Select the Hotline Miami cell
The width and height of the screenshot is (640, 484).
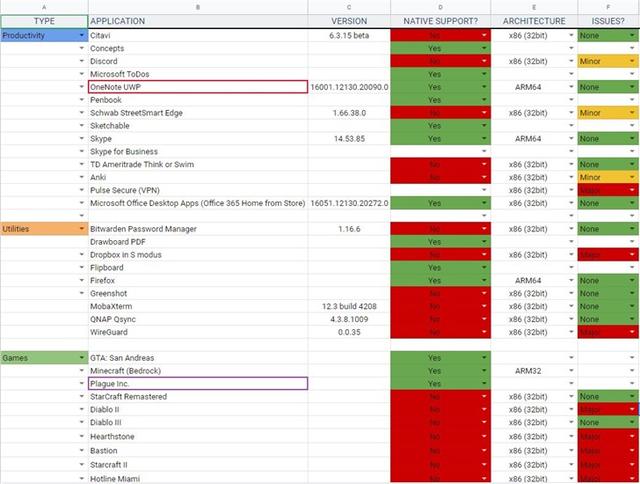[x=198, y=478]
